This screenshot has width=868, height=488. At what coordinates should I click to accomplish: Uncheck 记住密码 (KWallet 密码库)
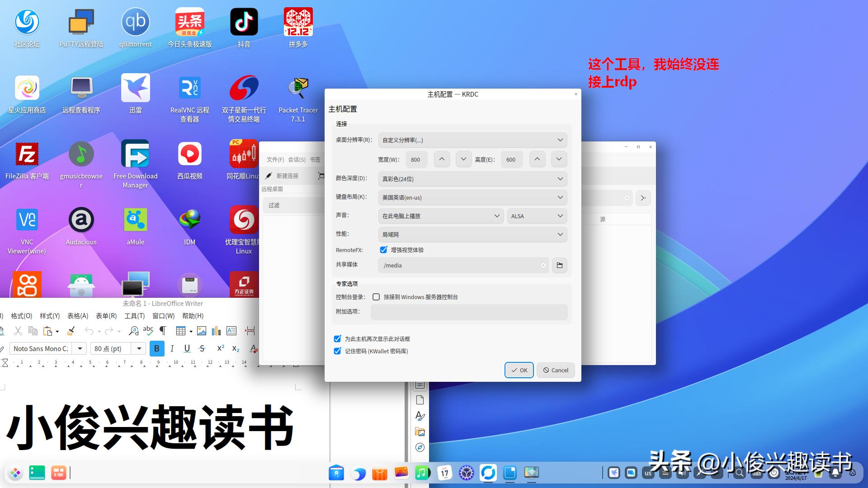337,351
